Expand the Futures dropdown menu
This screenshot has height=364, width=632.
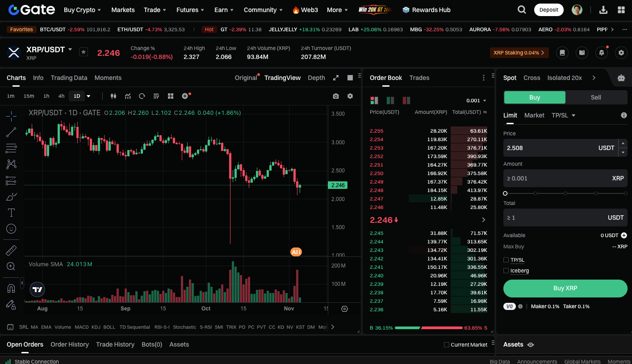(x=190, y=10)
